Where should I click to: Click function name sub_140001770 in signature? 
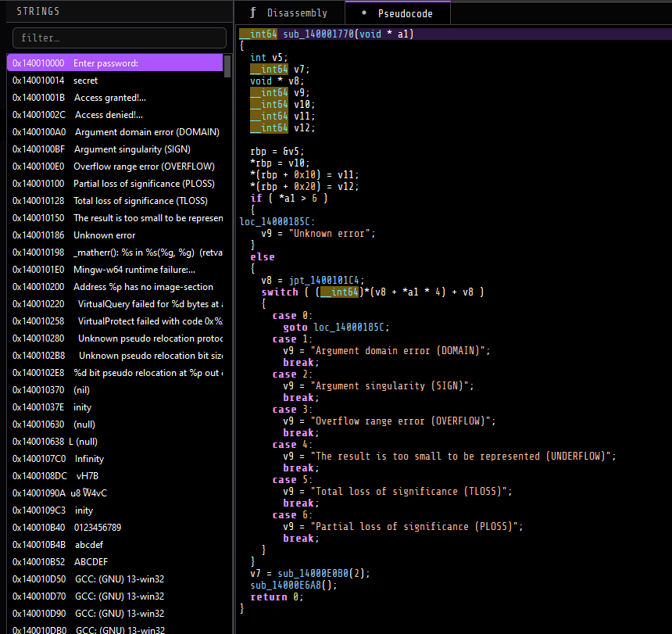pyautogui.click(x=318, y=34)
